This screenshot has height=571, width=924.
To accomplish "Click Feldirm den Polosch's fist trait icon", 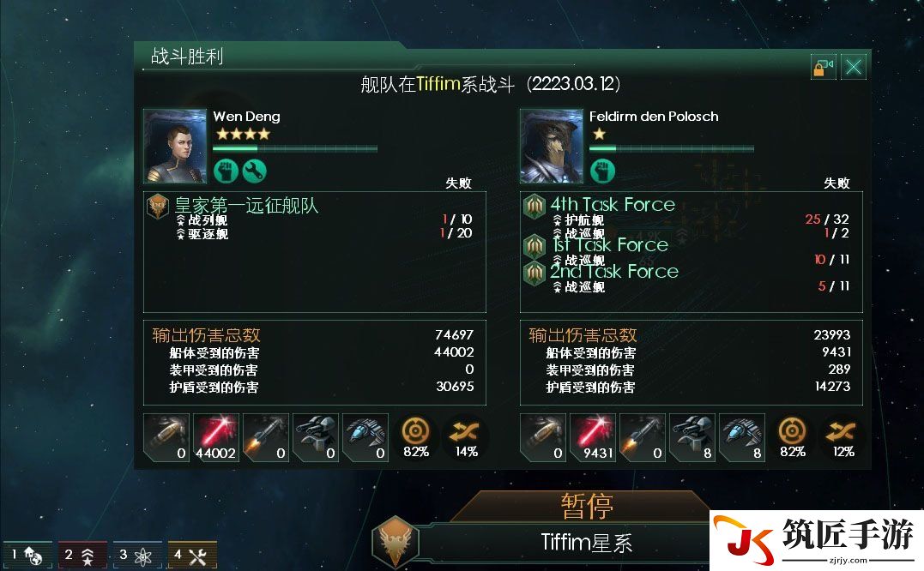I will pyautogui.click(x=602, y=171).
